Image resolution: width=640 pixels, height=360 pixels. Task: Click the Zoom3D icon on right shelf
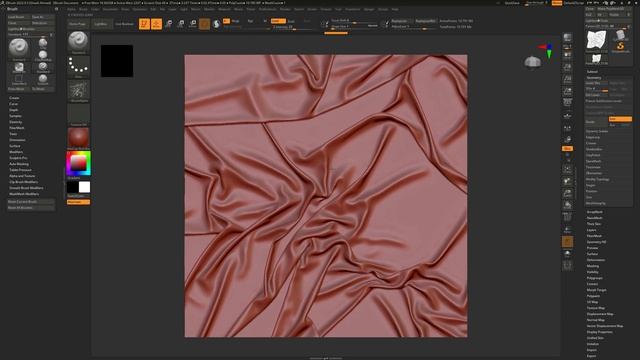(567, 193)
